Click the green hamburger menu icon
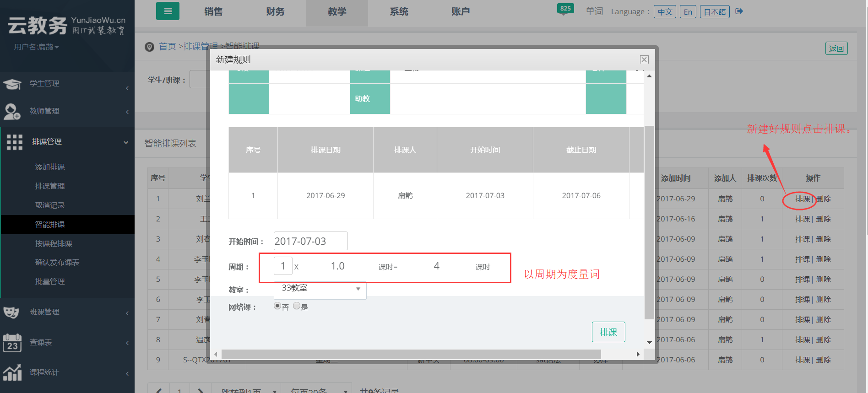The image size is (868, 393). pyautogui.click(x=168, y=11)
